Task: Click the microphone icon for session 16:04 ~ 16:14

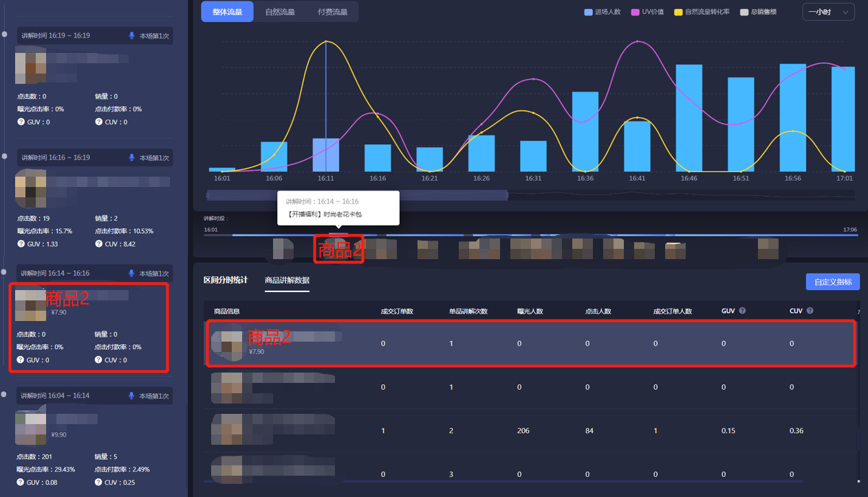Action: pyautogui.click(x=131, y=396)
